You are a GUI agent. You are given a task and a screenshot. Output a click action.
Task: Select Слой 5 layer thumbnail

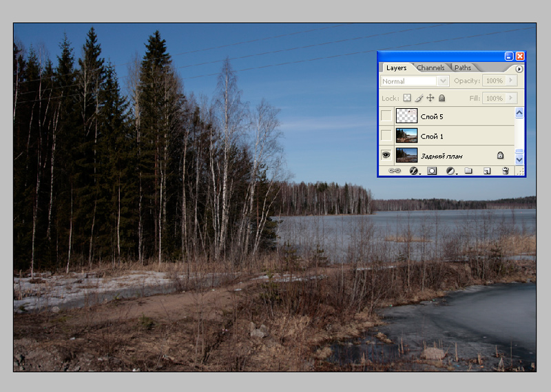tap(406, 116)
